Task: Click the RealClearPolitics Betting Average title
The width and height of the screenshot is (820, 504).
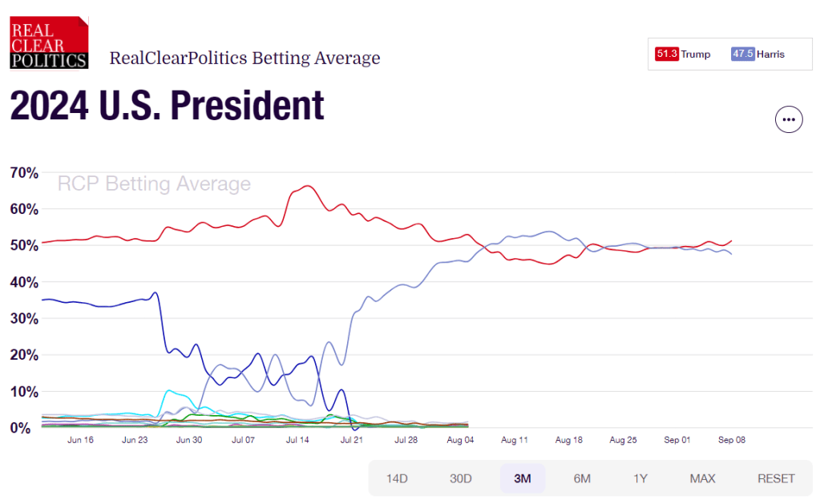Action: click(x=244, y=58)
